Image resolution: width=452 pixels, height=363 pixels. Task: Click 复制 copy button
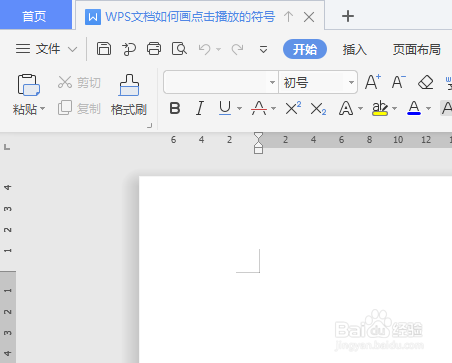79,108
